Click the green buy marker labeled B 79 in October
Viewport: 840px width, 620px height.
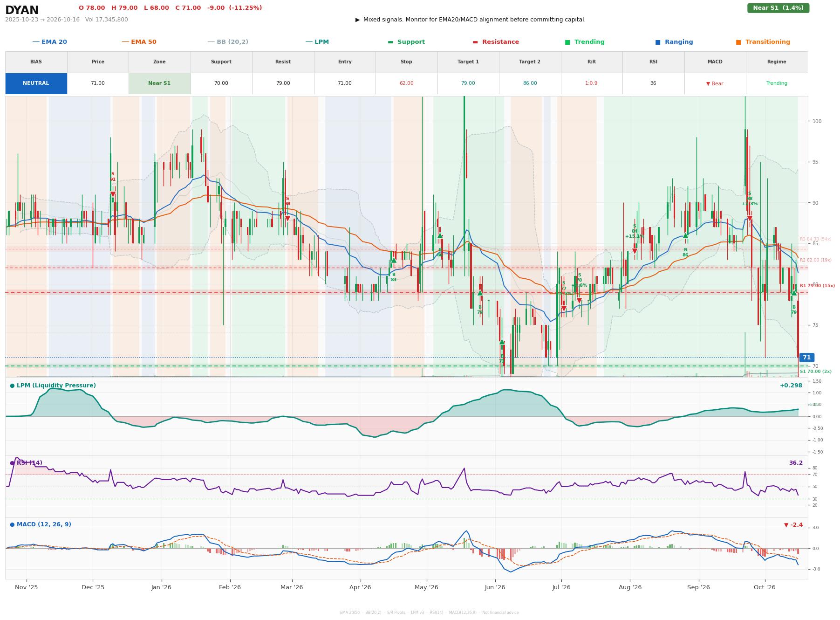[794, 293]
